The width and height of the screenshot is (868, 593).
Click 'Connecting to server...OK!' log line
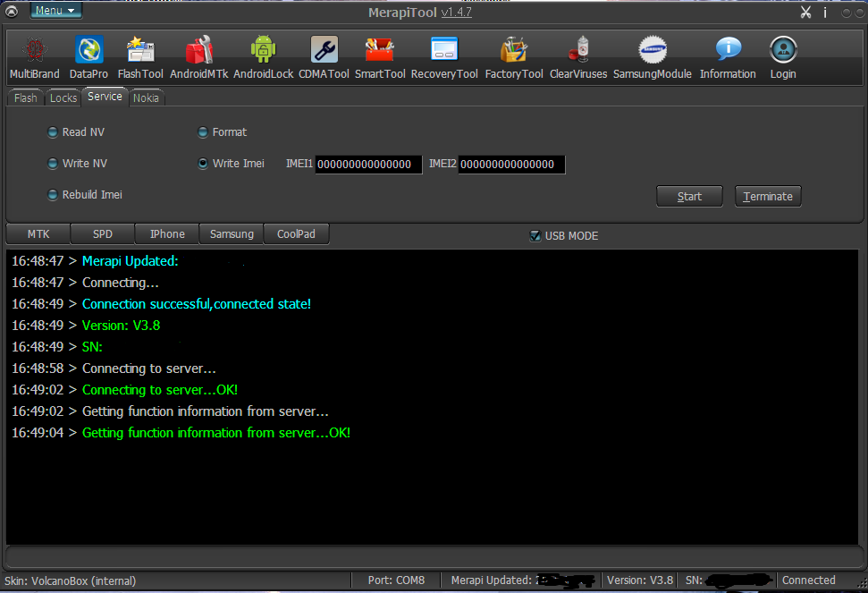pyautogui.click(x=160, y=390)
